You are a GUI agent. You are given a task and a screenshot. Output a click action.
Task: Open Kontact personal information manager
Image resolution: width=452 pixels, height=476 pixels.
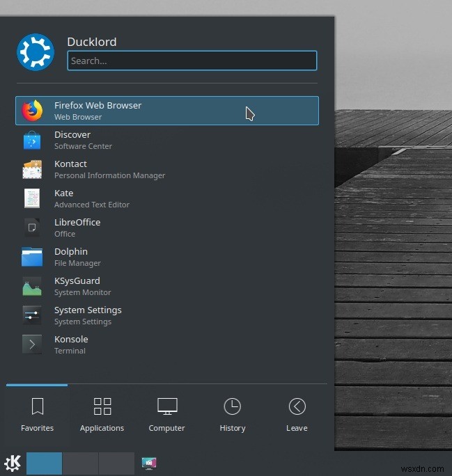[166, 169]
